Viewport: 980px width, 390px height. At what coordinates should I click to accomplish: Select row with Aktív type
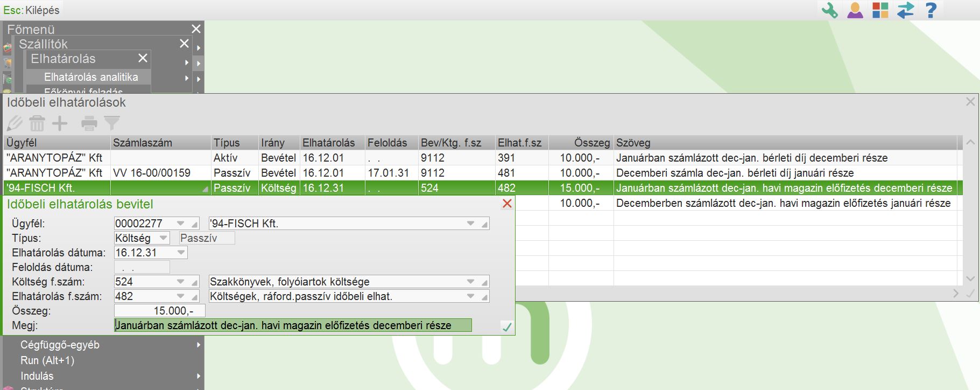tap(482, 158)
